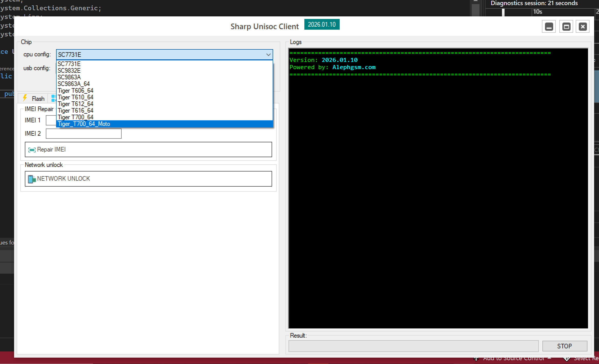Open the Flash tab

click(38, 99)
